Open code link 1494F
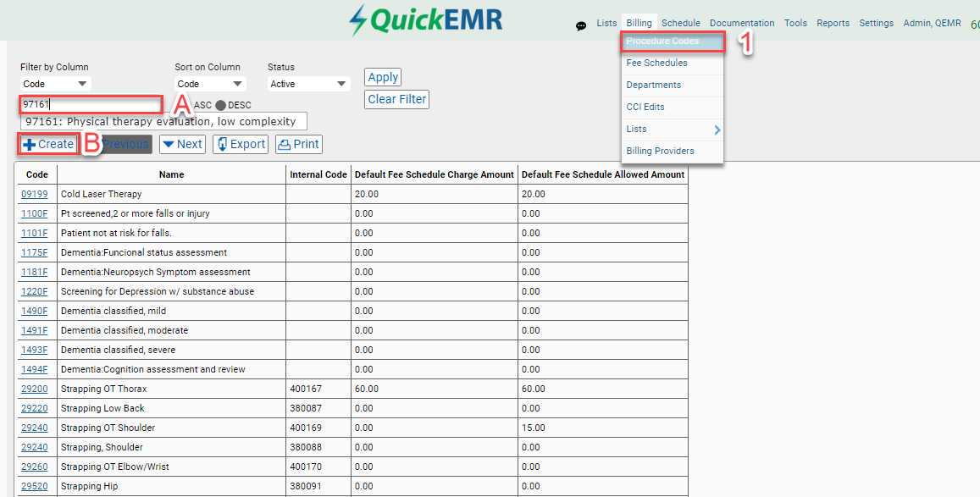Screen dimensions: 980x497 (35, 369)
